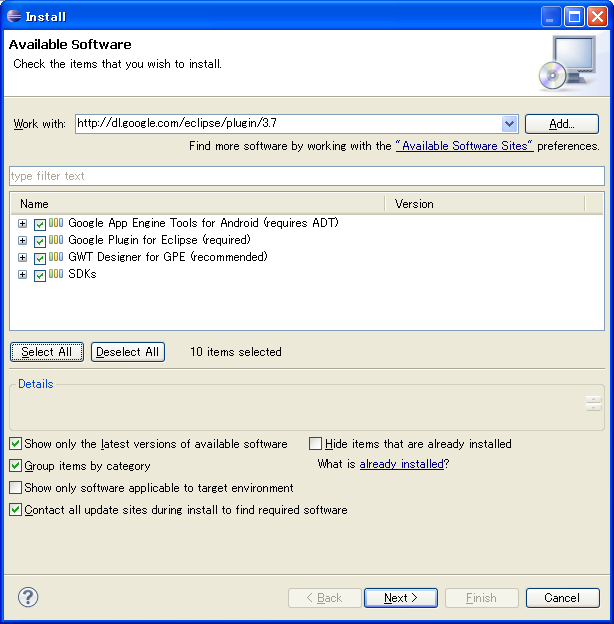Minimize the Install window
The width and height of the screenshot is (614, 624).
[551, 17]
